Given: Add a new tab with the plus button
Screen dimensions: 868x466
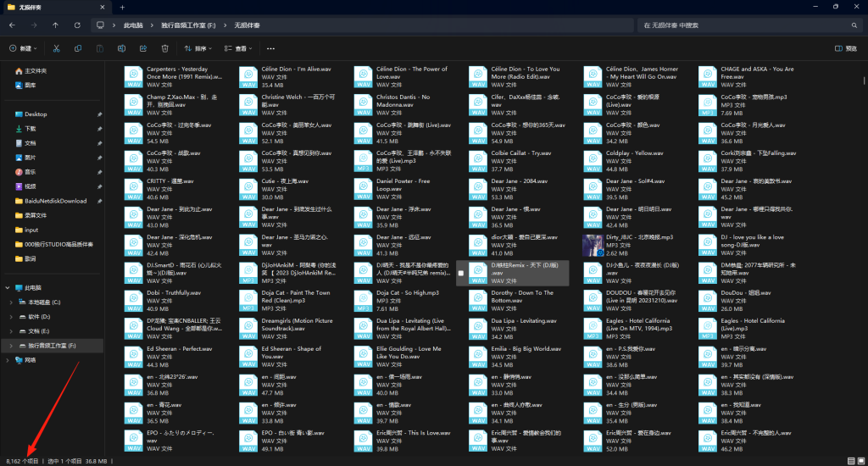Looking at the screenshot, I should pyautogui.click(x=122, y=7).
